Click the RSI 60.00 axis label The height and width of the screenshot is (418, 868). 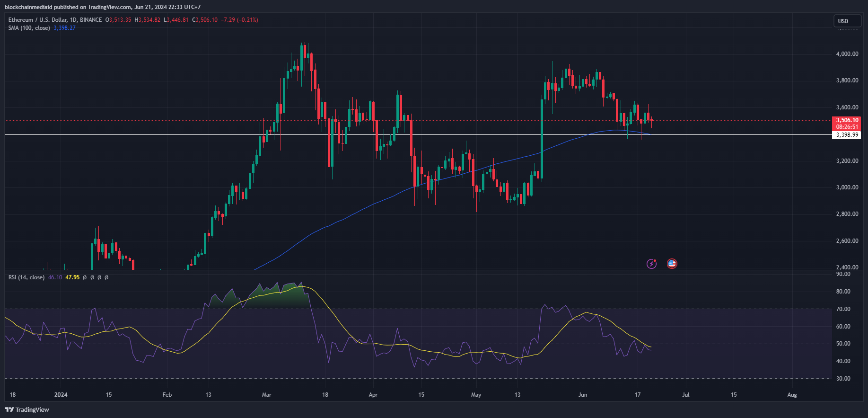[843, 327]
